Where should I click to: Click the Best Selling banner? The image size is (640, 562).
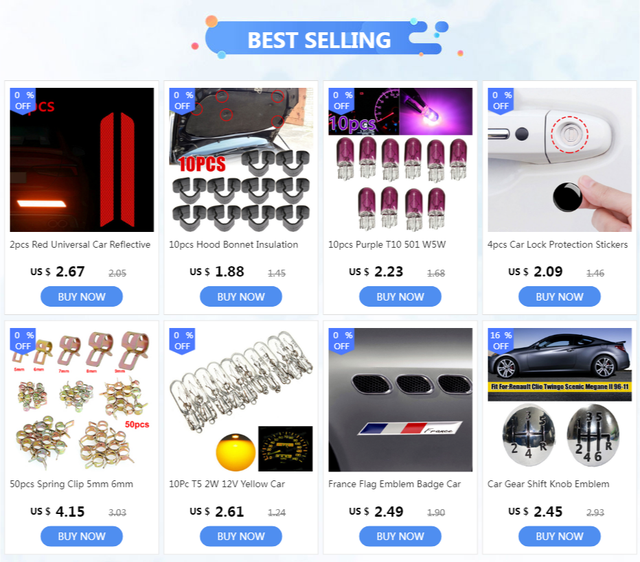click(320, 40)
